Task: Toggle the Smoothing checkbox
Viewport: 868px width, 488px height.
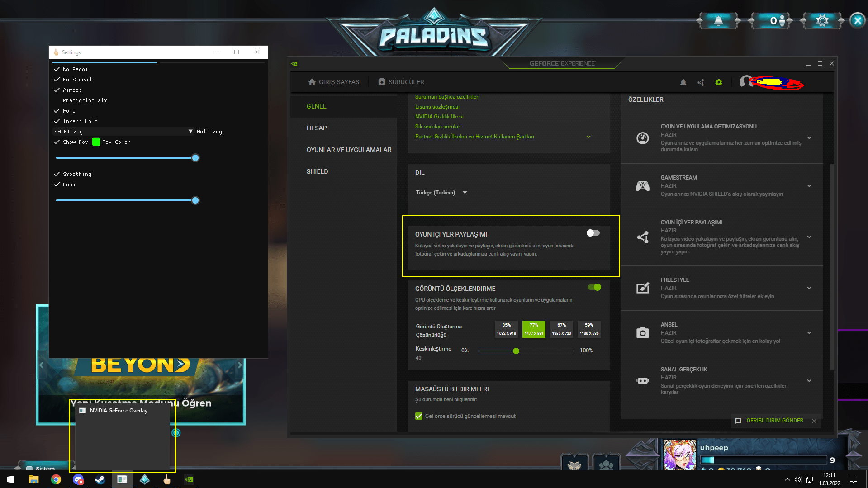Action: [x=57, y=174]
